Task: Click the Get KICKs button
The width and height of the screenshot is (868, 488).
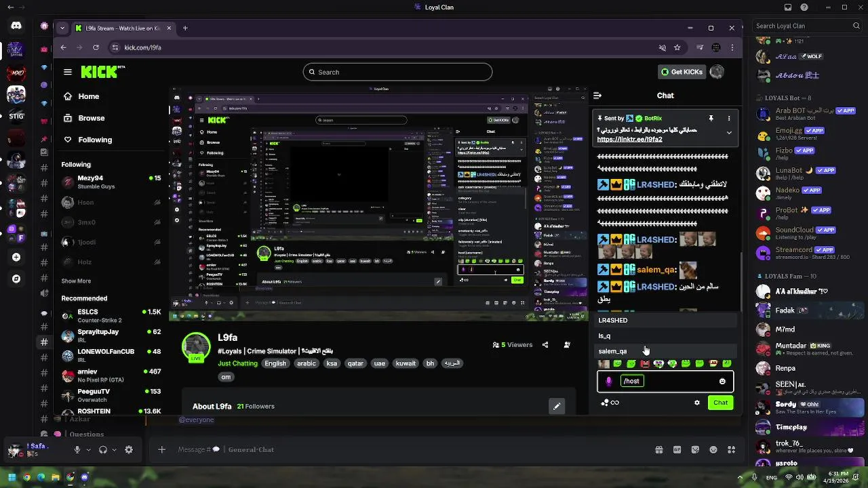Action: click(682, 72)
